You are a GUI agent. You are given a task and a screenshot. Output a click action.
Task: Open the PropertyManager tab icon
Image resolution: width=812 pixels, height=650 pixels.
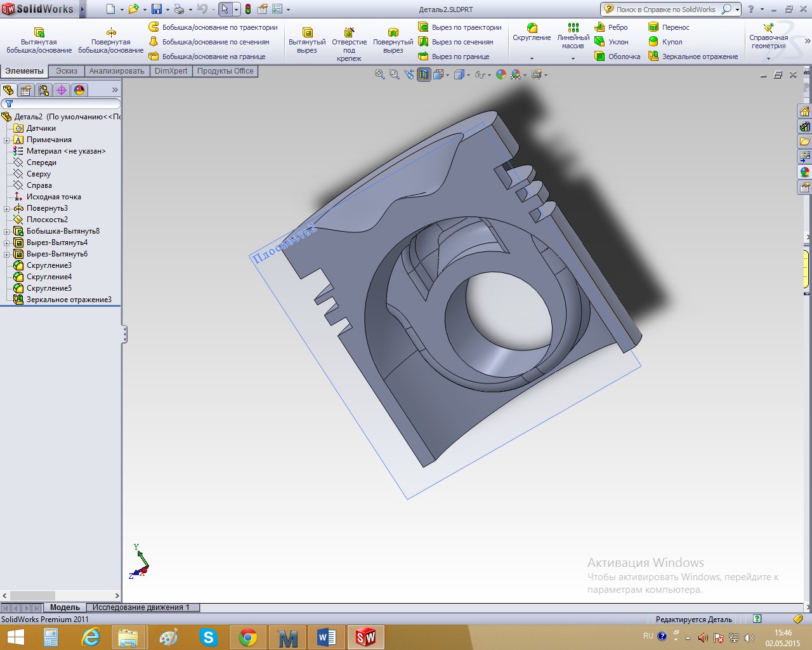coord(26,90)
